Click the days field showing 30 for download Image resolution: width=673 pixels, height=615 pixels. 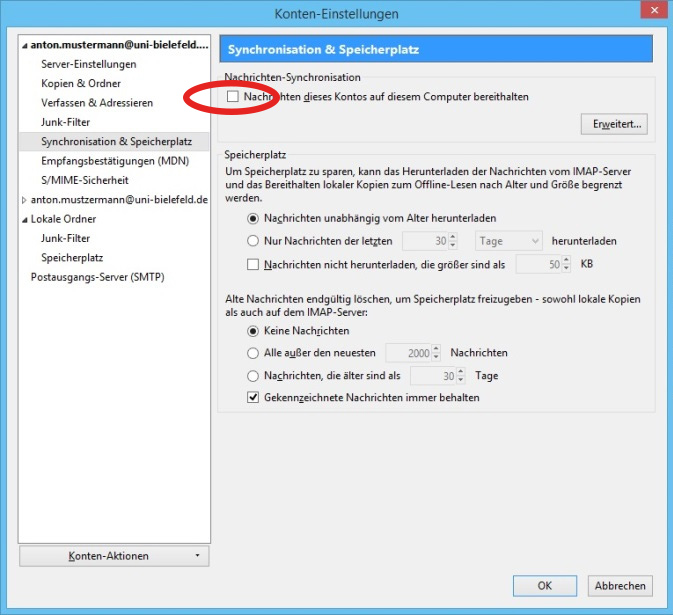(425, 241)
